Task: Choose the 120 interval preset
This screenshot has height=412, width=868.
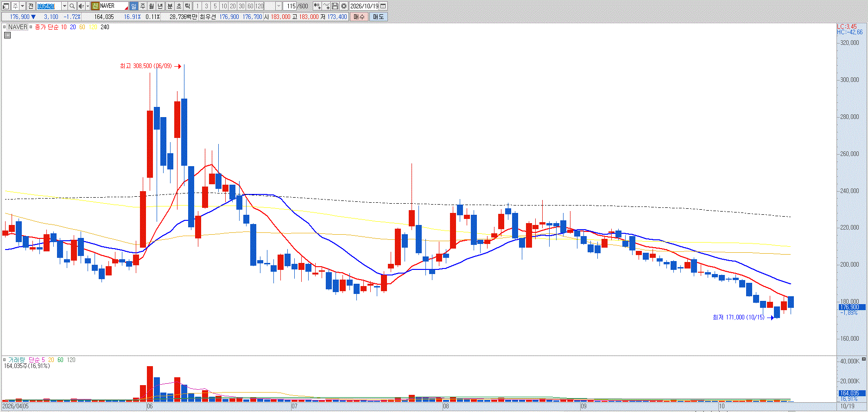Action: pyautogui.click(x=260, y=6)
